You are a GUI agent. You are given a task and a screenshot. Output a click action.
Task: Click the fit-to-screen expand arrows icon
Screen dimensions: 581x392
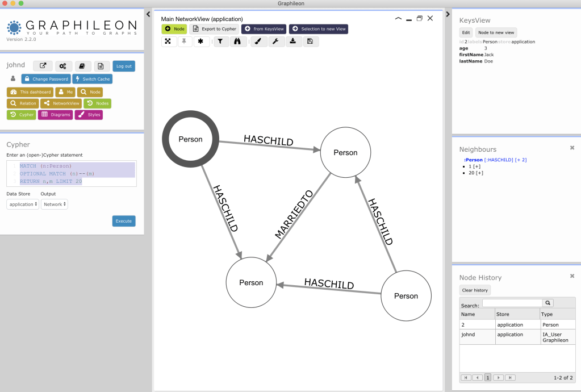(169, 41)
